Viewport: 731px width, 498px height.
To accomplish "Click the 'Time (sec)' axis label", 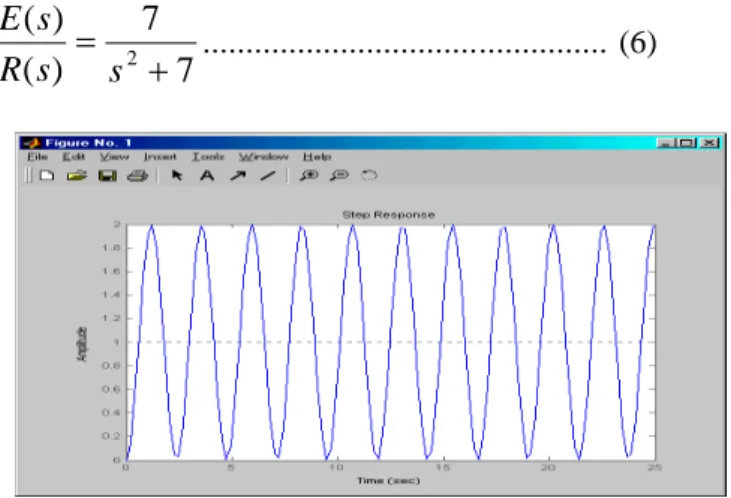I will (388, 480).
